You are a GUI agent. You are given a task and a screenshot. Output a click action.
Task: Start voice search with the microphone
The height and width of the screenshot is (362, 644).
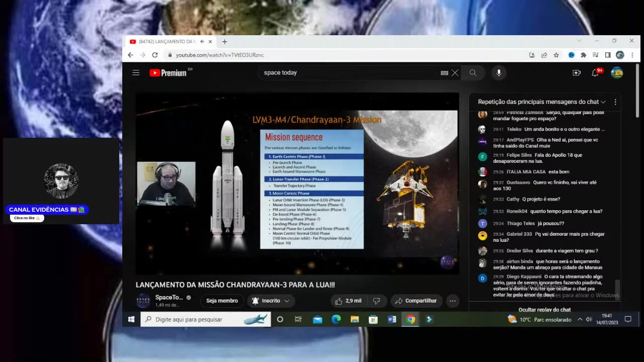click(499, 73)
